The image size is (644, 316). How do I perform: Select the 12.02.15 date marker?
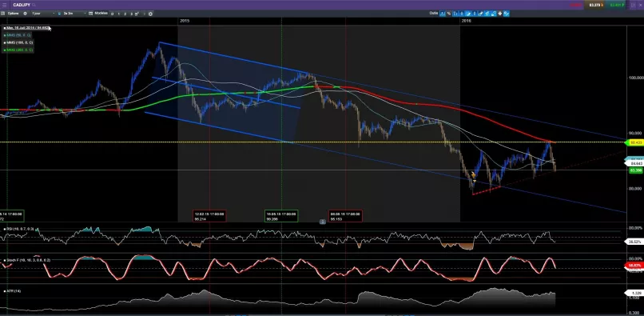[x=209, y=216]
